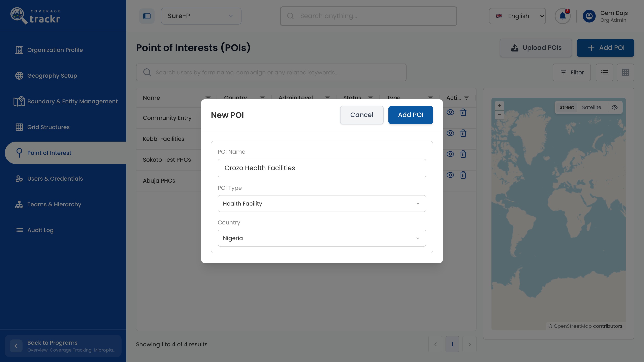Image resolution: width=644 pixels, height=362 pixels.
Task: Select Point of Interest menu item
Action: tap(65, 153)
